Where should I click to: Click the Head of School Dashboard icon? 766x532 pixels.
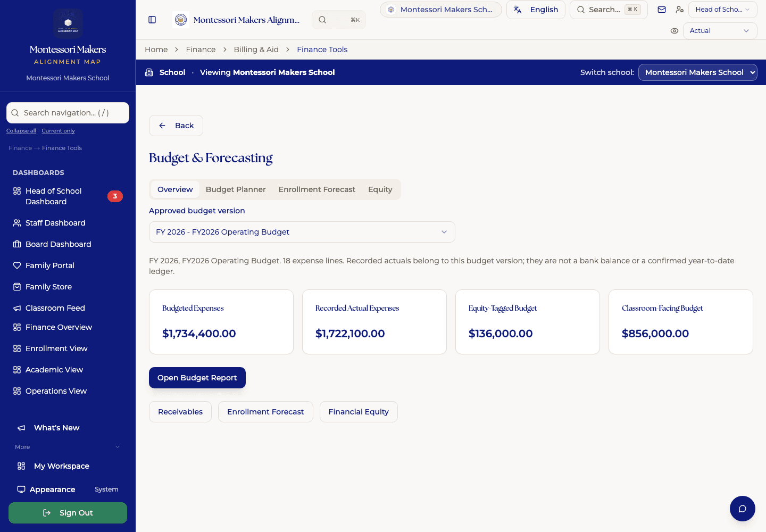point(17,191)
